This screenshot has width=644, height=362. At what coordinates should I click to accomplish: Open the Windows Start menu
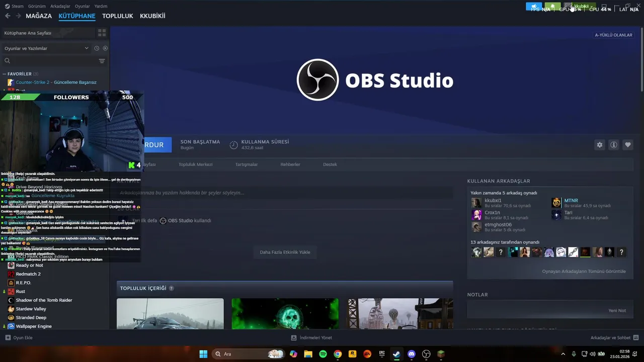click(x=203, y=354)
